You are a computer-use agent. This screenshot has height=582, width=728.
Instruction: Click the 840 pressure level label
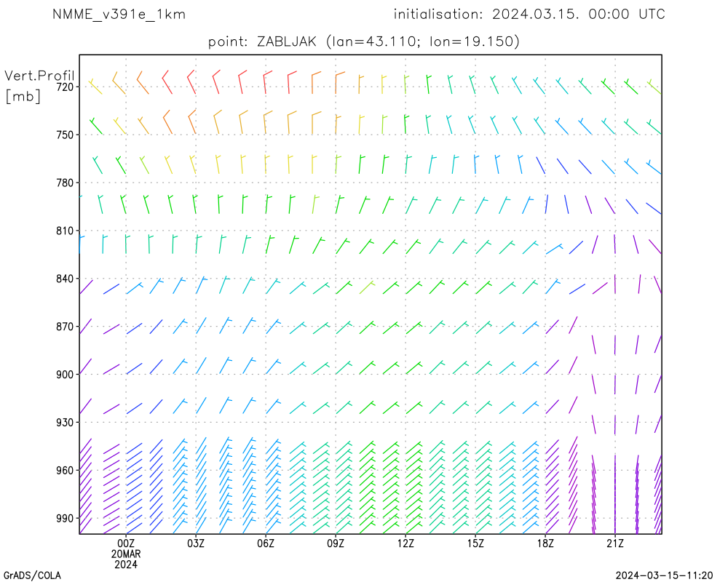[65, 279]
